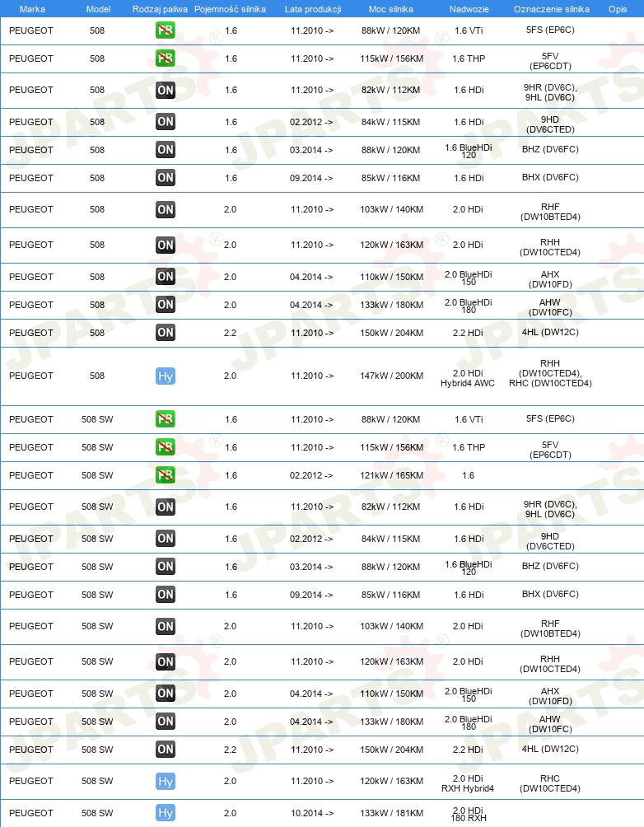
Task: Click the Pojemność silnika column header
Action: coord(230,9)
